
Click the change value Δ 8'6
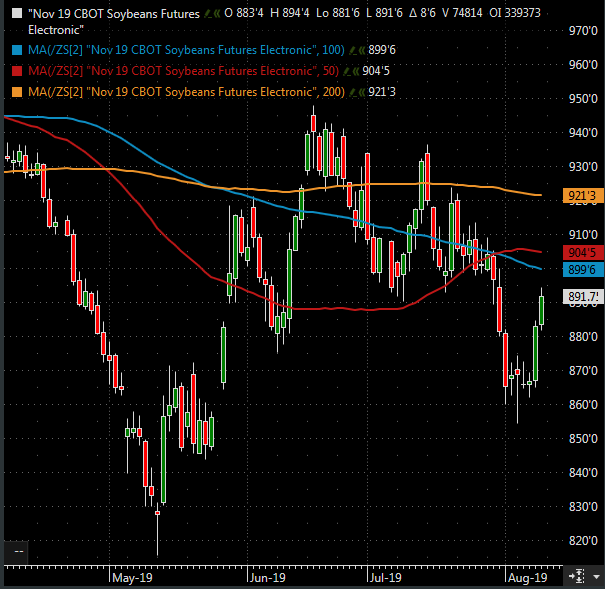tap(422, 14)
